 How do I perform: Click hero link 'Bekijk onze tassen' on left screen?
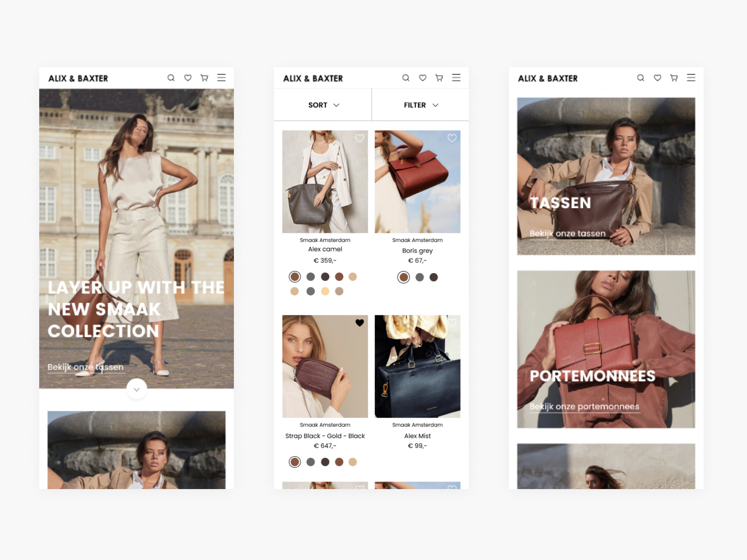click(x=85, y=368)
